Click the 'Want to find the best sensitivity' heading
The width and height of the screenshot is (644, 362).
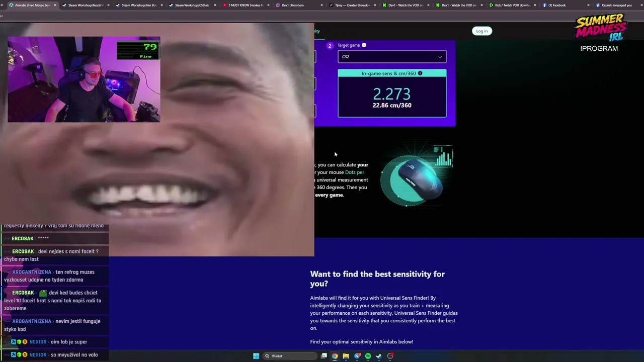[377, 279]
